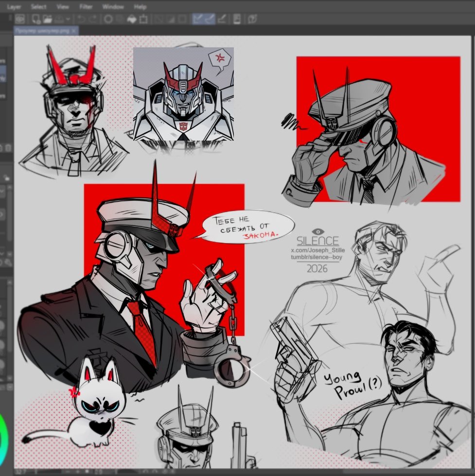Open the Filter menu
This screenshot has width=475, height=476.
click(x=86, y=7)
